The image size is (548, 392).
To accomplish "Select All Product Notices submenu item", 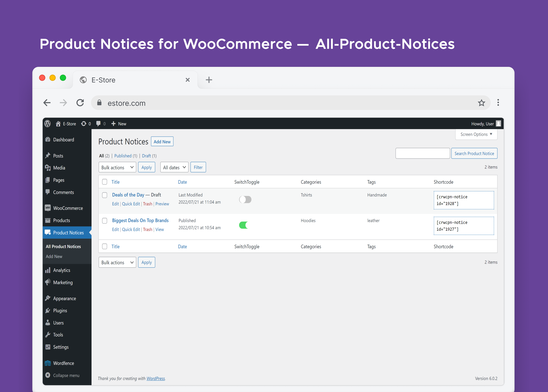I will point(63,246).
